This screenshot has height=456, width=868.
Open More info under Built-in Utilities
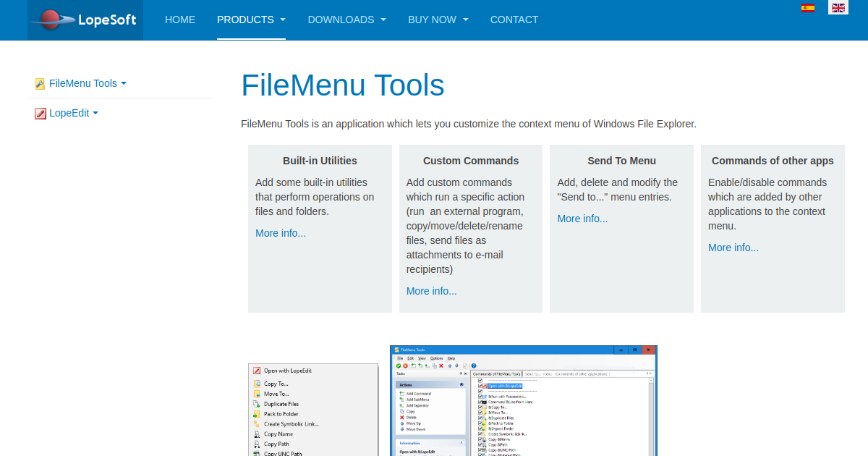[x=281, y=233]
